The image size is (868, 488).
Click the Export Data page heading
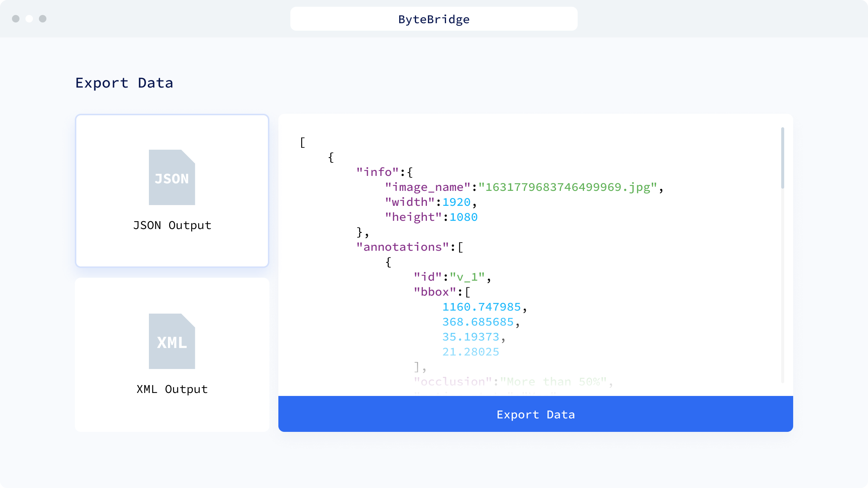tap(125, 82)
